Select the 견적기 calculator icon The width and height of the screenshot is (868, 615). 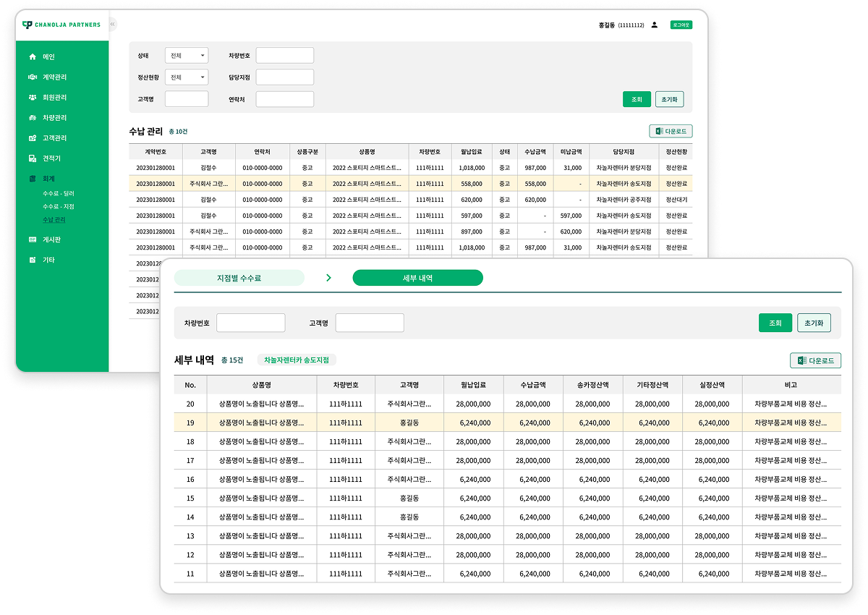tap(32, 158)
